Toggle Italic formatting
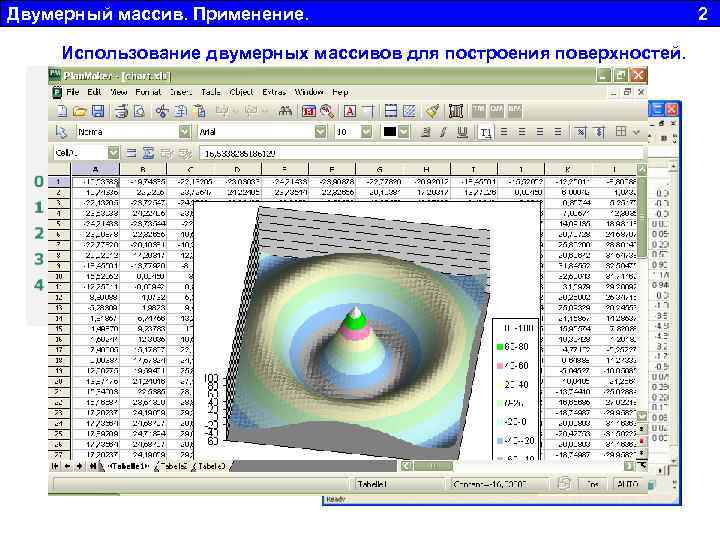Image resolution: width=720 pixels, height=540 pixels. click(443, 132)
